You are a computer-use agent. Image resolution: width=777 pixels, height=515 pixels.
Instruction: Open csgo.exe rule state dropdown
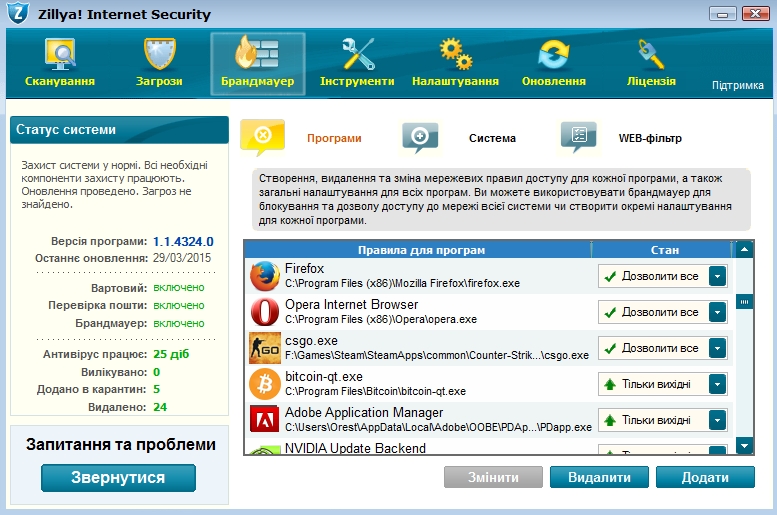717,348
